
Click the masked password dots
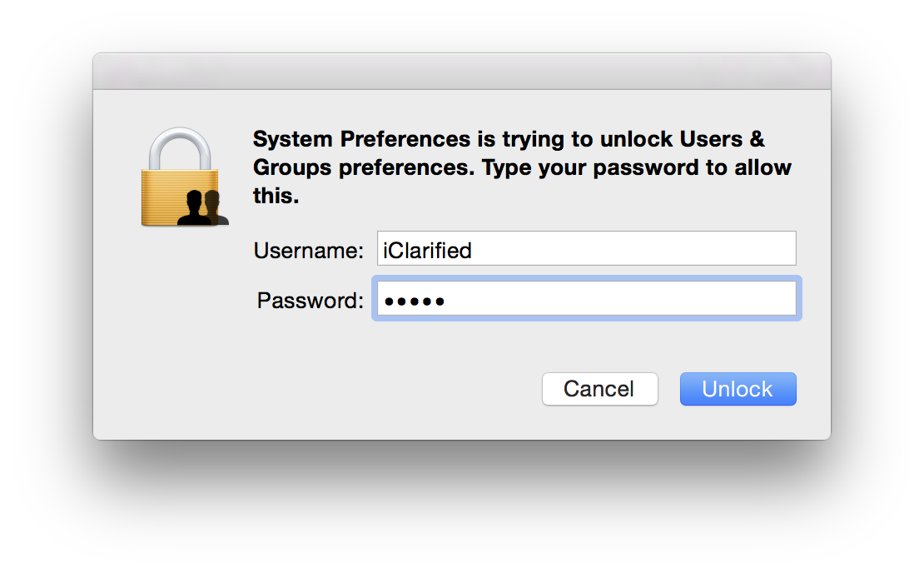click(414, 301)
